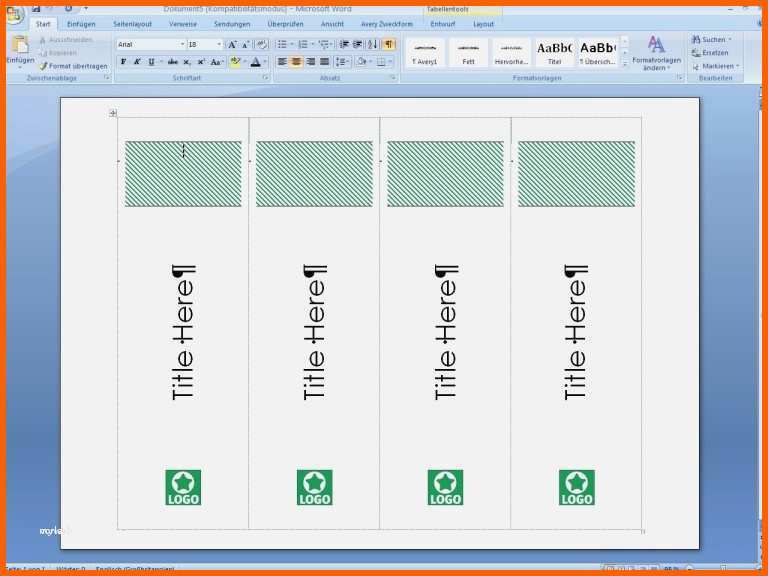Viewport: 768px width, 576px height.
Task: Click the Format übertragen brush
Action: click(72, 66)
